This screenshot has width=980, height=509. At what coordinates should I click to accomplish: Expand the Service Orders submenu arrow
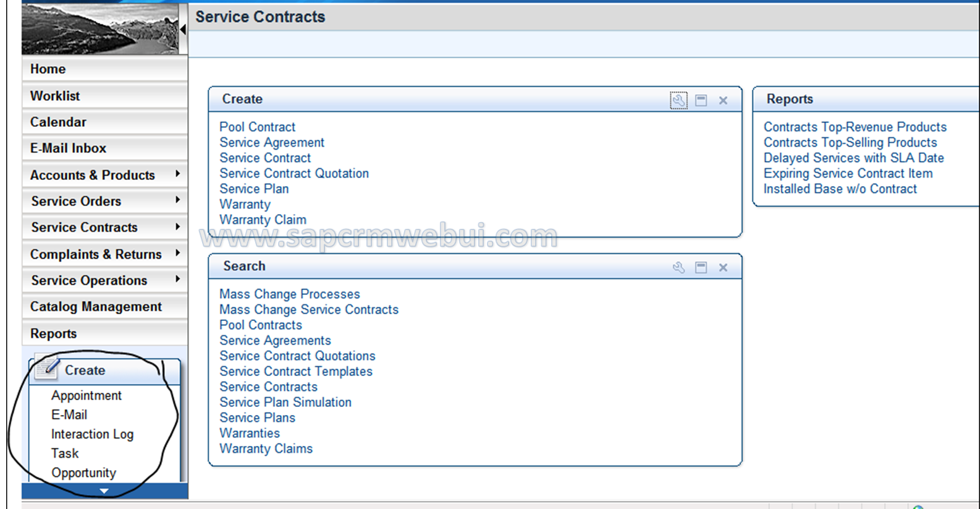coord(177,200)
